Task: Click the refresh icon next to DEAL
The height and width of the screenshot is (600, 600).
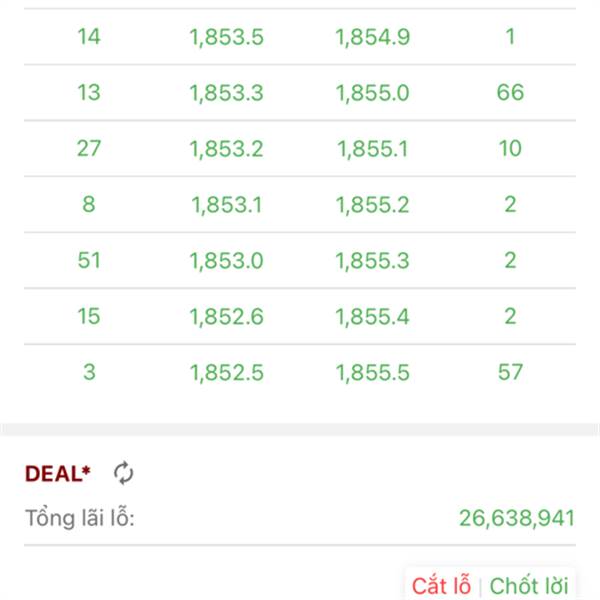Action: [123, 472]
